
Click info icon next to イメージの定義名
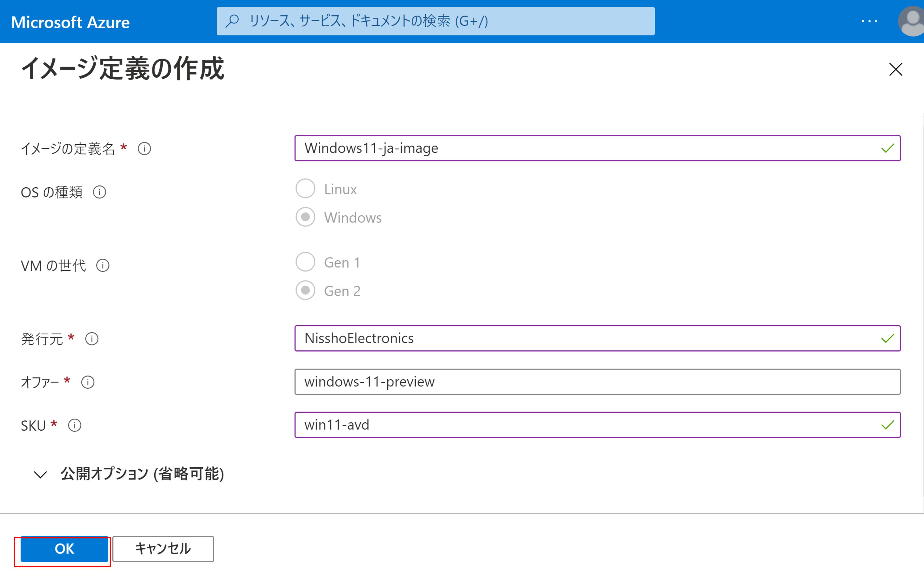click(144, 148)
